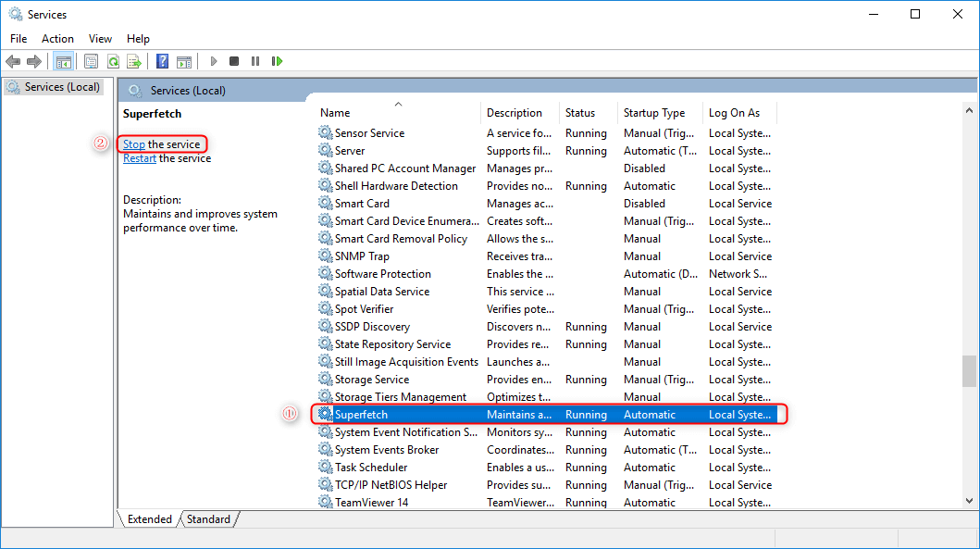Click the vertical scrollbar thumb
This screenshot has height=549, width=980.
[970, 371]
